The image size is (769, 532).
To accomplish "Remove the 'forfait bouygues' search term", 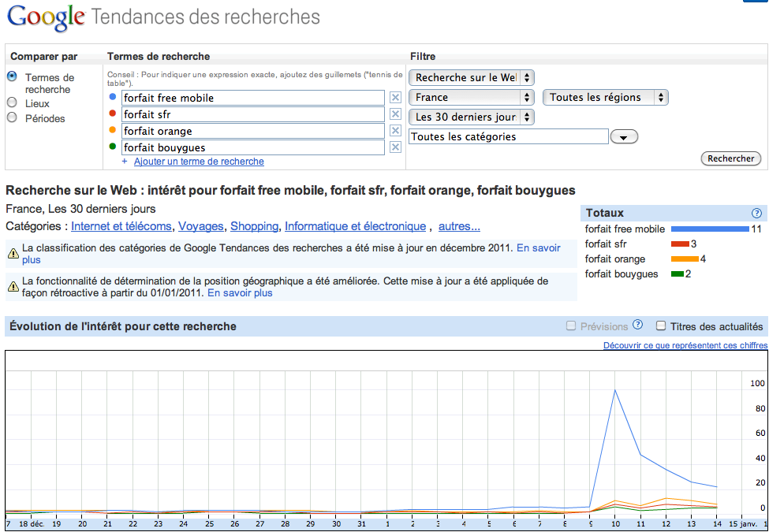I will (x=395, y=147).
